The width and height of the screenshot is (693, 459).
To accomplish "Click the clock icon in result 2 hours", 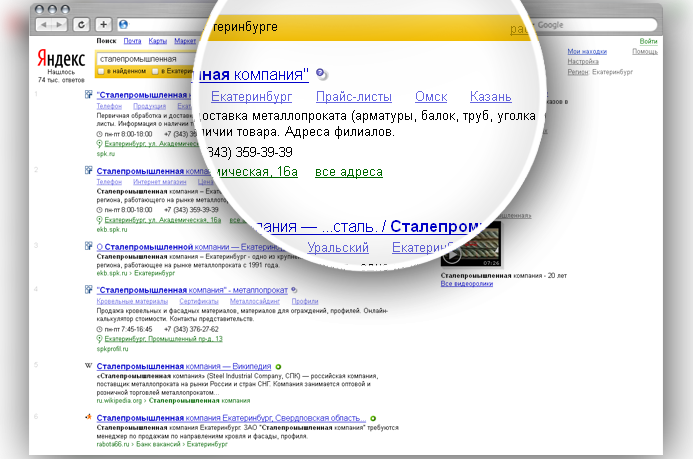I will tap(99, 210).
